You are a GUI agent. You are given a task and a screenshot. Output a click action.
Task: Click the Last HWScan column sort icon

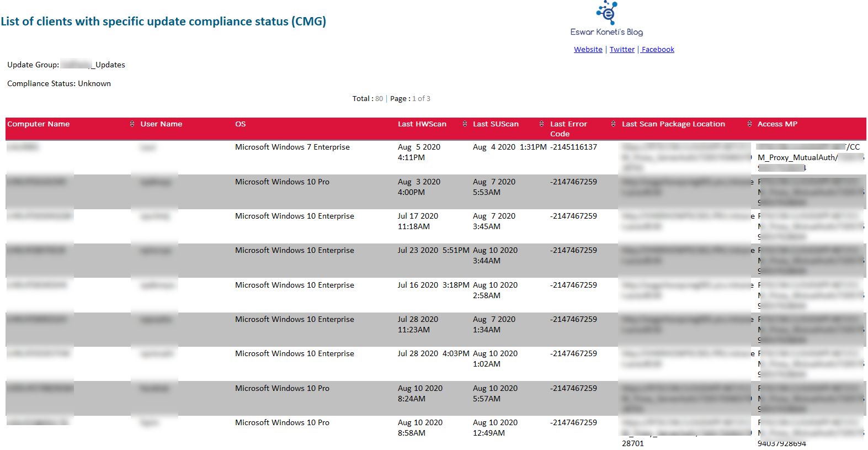point(465,124)
